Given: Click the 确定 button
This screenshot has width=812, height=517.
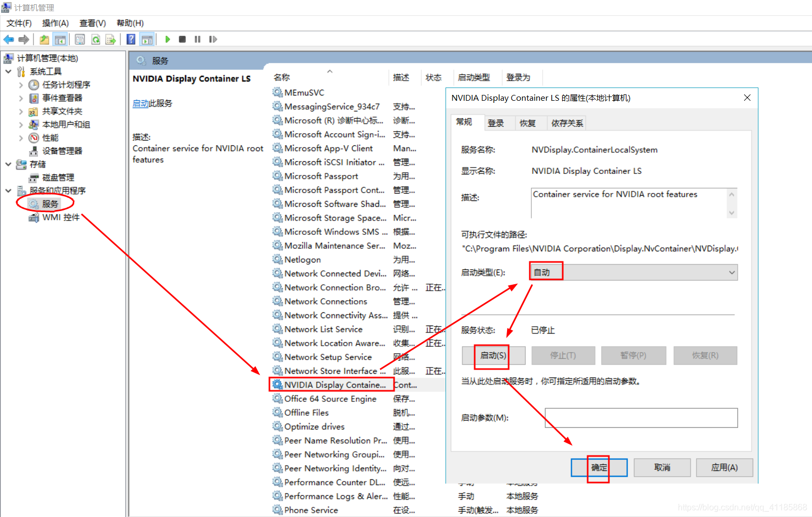Looking at the screenshot, I should [x=599, y=467].
